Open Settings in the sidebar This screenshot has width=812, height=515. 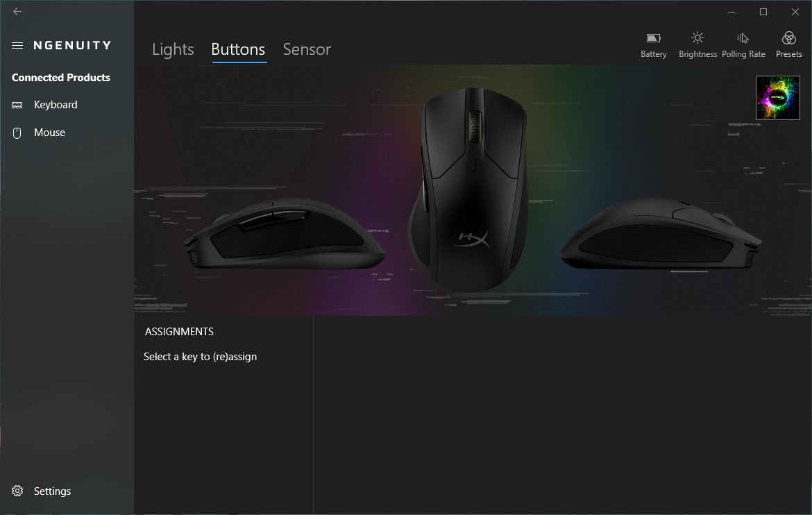coord(52,491)
